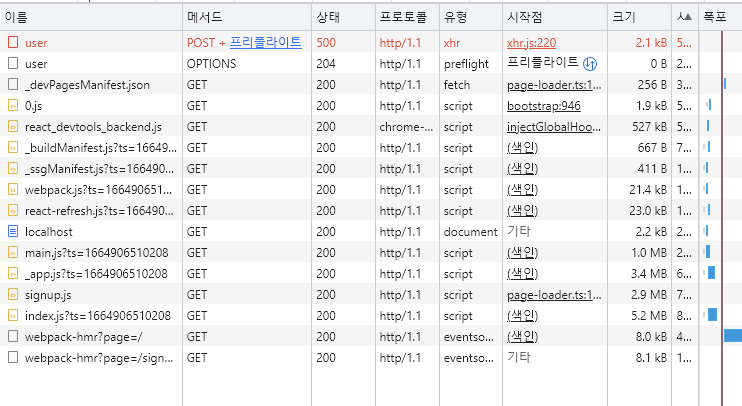742x406 pixels.
Task: Open (색인) link in _buildManifest.js row
Action: tap(522, 148)
